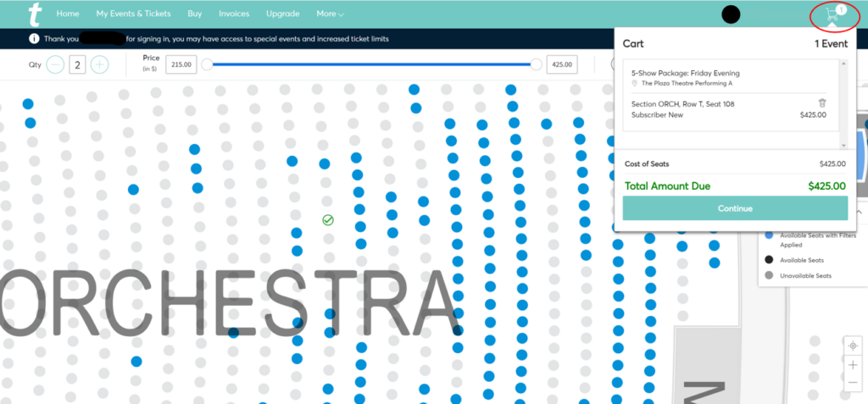The image size is (868, 404).
Task: Click the Ticketmaster 't' logo
Action: coord(34,14)
